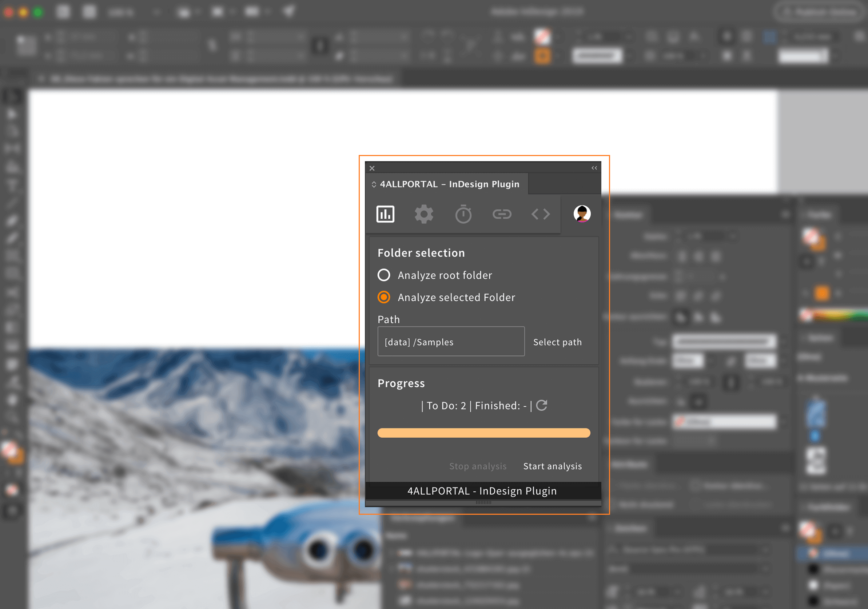The height and width of the screenshot is (609, 868).
Task: Click the Folder selection heading
Action: [421, 253]
